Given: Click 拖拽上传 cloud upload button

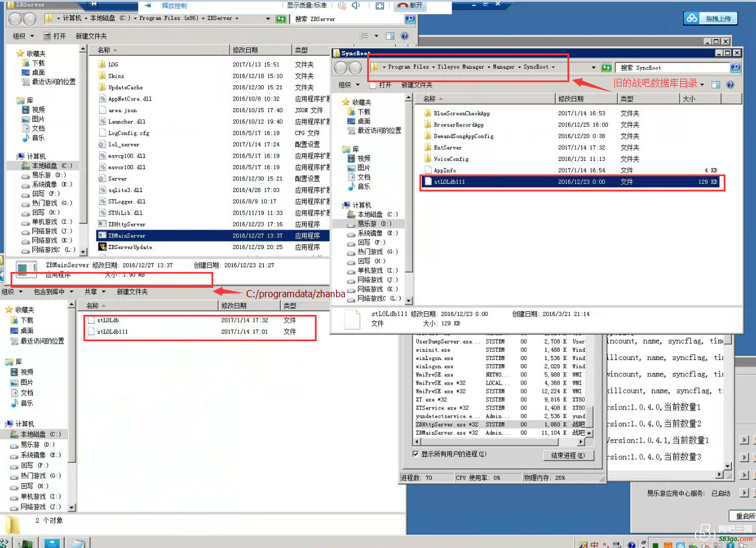Looking at the screenshot, I should pos(710,18).
